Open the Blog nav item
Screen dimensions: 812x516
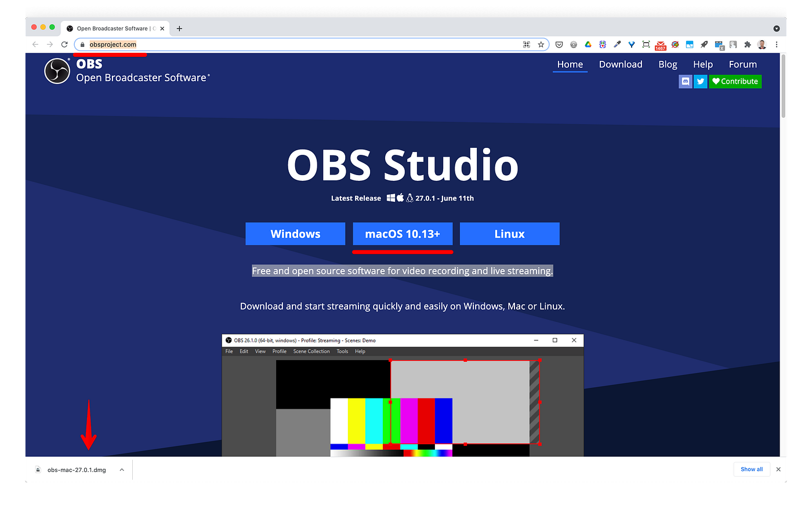coord(668,64)
